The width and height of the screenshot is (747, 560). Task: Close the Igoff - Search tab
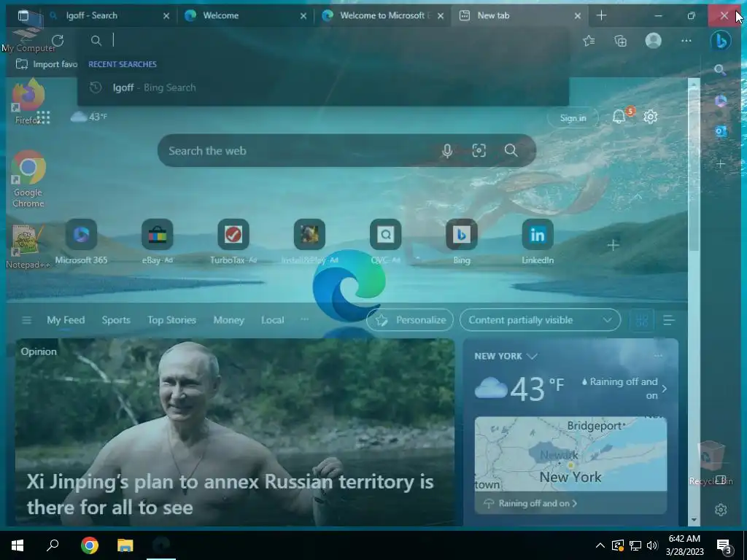point(166,16)
